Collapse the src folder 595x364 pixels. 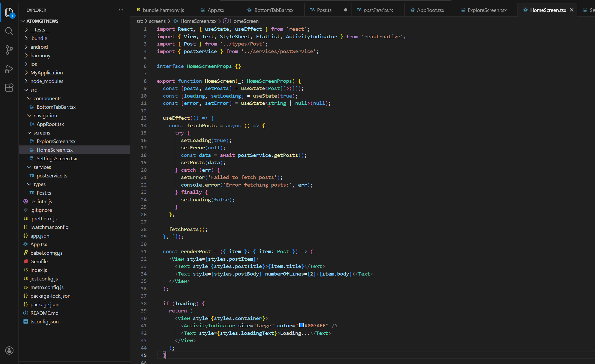tap(26, 90)
